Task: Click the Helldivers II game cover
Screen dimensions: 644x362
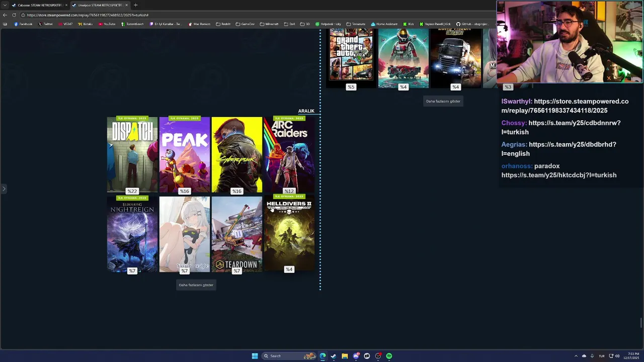Action: pyautogui.click(x=289, y=233)
